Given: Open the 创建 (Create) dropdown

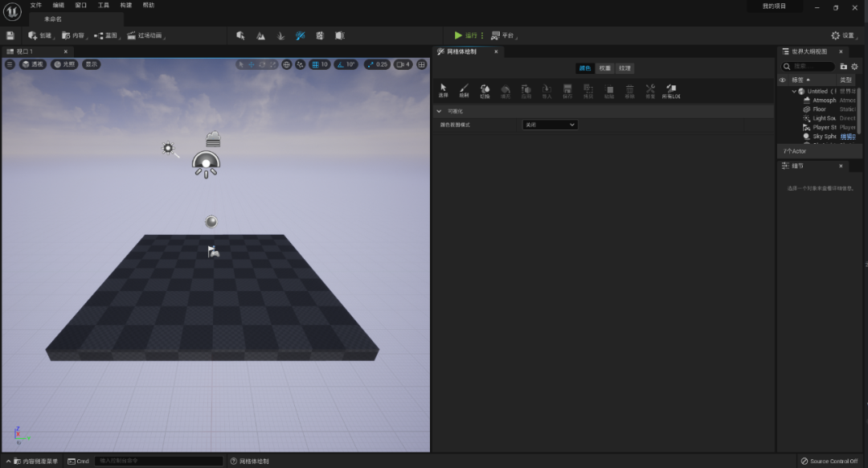Looking at the screenshot, I should (40, 35).
